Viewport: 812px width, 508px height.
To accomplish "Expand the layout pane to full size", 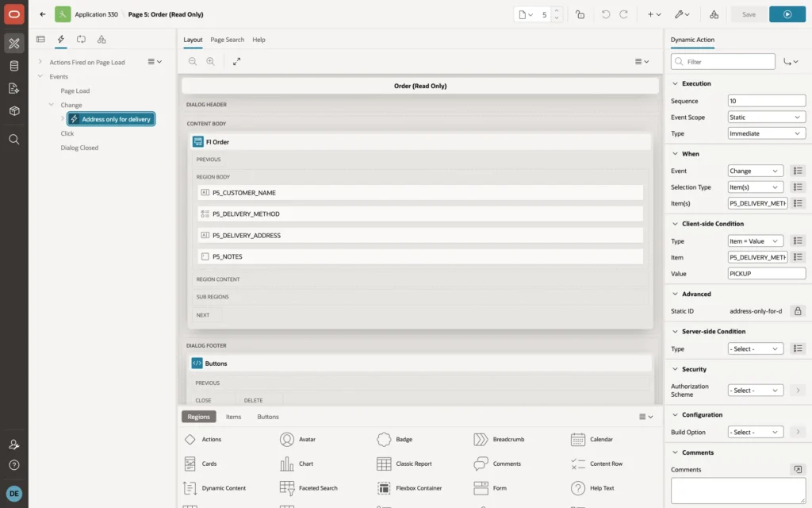I will (236, 61).
